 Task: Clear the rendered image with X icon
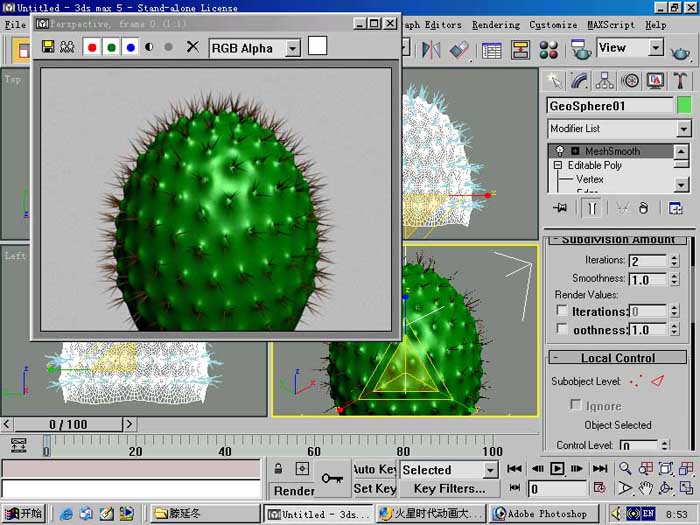coord(192,46)
